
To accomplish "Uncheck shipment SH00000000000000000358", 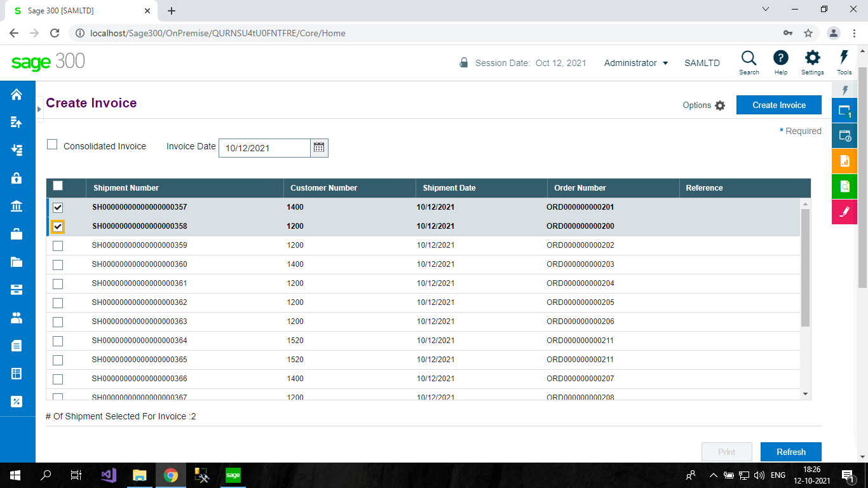I will click(x=58, y=226).
